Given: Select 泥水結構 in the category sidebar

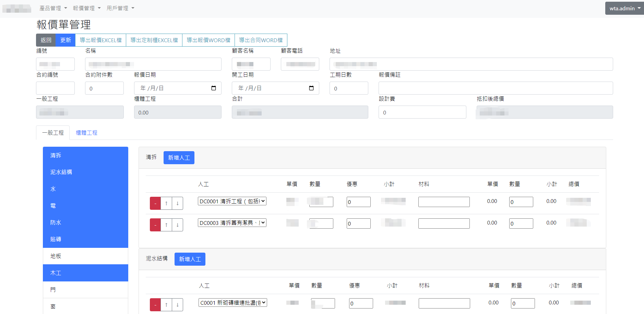Looking at the screenshot, I should [x=85, y=172].
